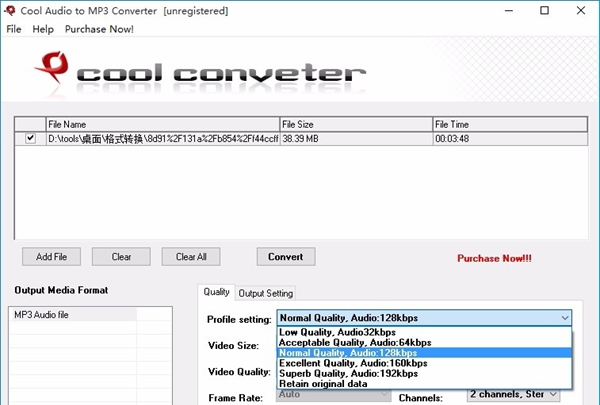Click the File Size column header

356,124
